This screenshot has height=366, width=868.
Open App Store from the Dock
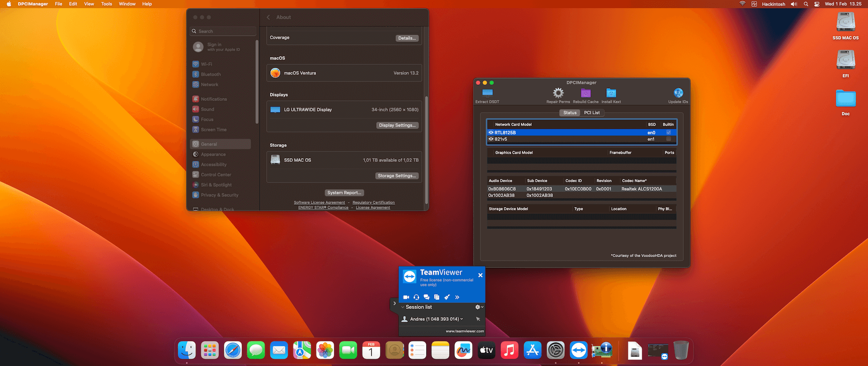click(x=533, y=350)
